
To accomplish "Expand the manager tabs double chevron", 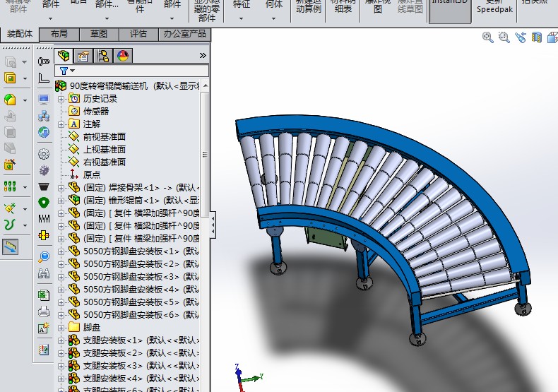I will [203, 56].
